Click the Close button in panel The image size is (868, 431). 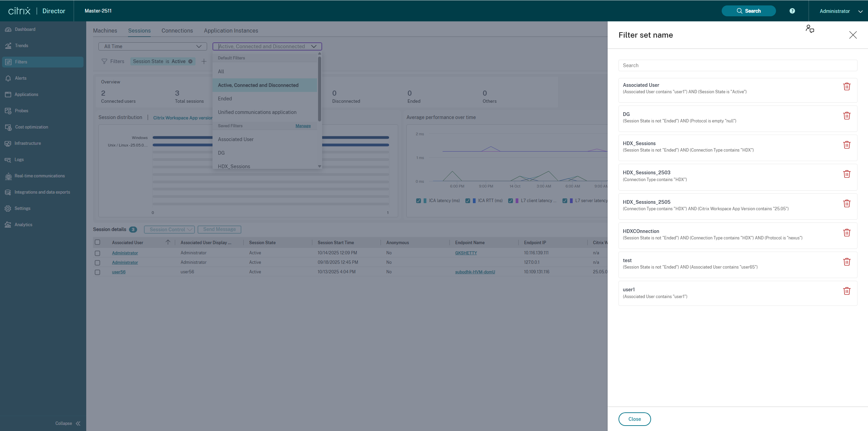tap(634, 419)
